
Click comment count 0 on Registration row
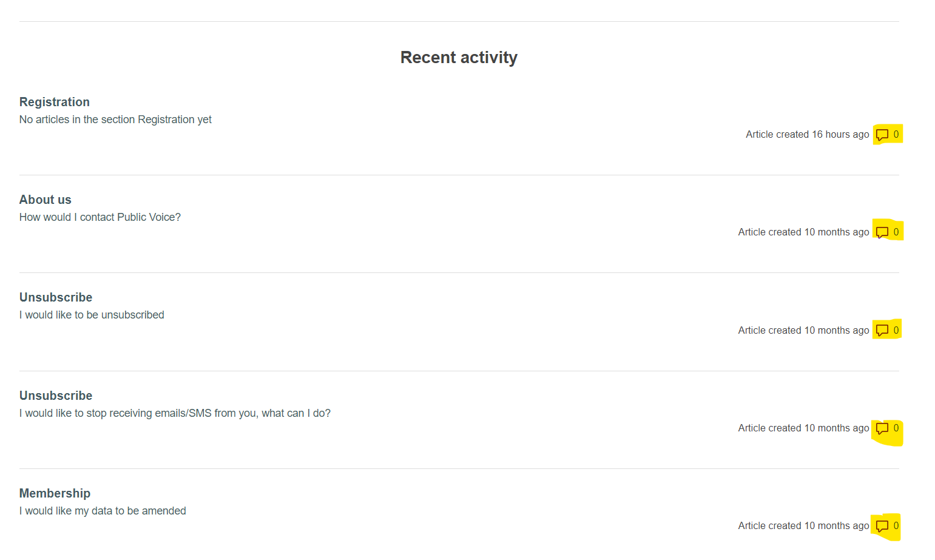tap(896, 135)
